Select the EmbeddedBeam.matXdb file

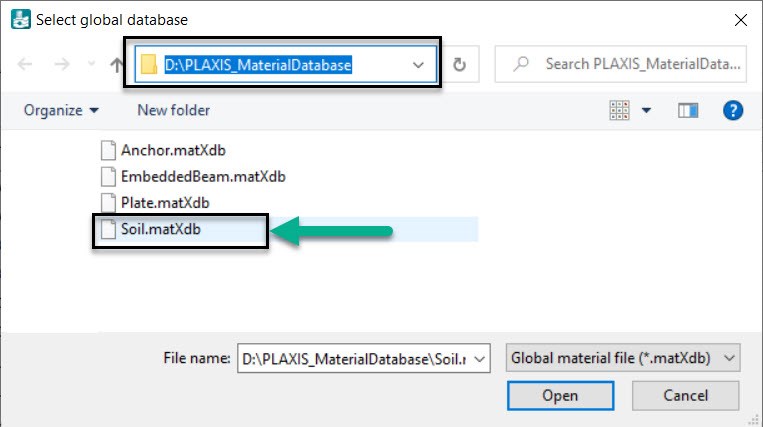(203, 177)
